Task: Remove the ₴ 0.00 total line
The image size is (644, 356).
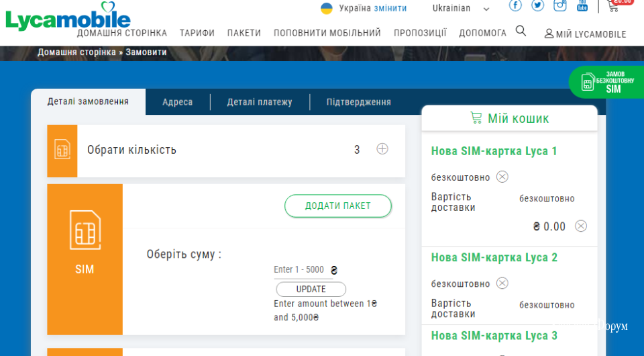Action: point(581,226)
